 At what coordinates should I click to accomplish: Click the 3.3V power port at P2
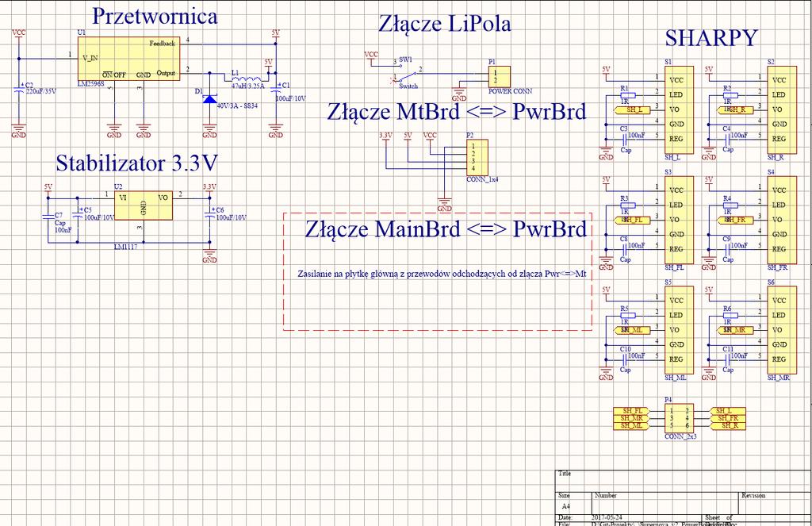point(386,137)
